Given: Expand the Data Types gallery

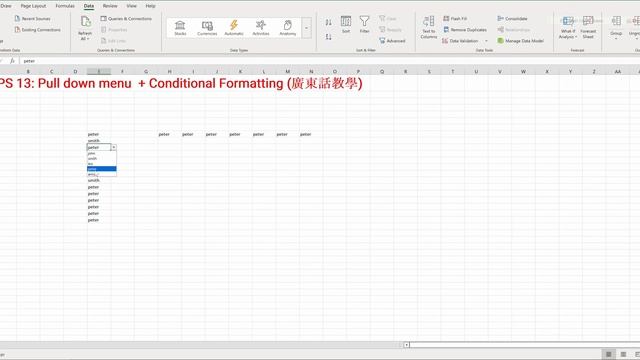Looking at the screenshot, I should click(x=307, y=28).
